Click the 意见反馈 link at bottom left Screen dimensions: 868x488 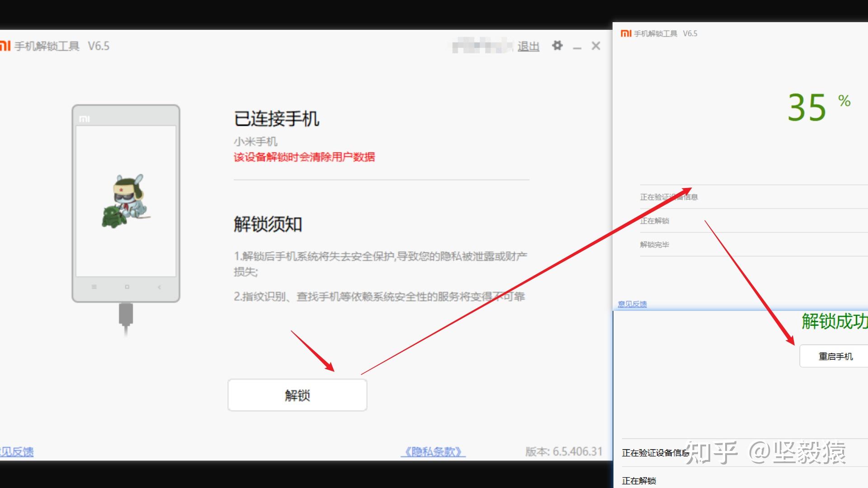coord(17,451)
